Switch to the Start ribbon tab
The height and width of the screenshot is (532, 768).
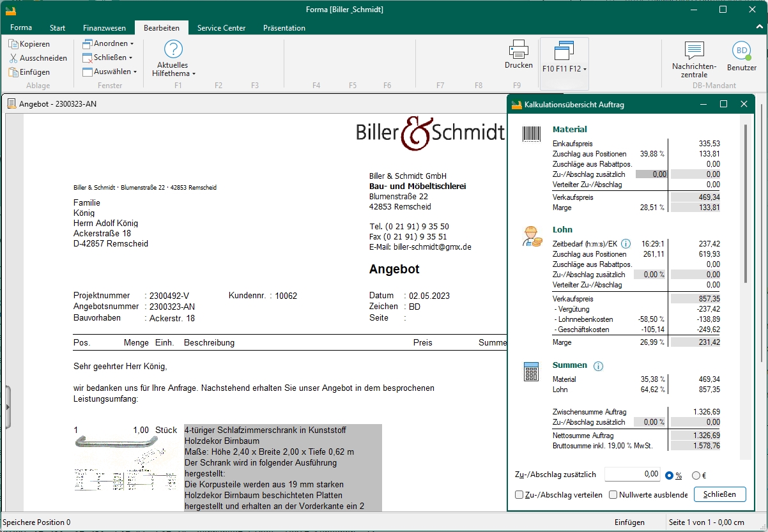pos(58,28)
